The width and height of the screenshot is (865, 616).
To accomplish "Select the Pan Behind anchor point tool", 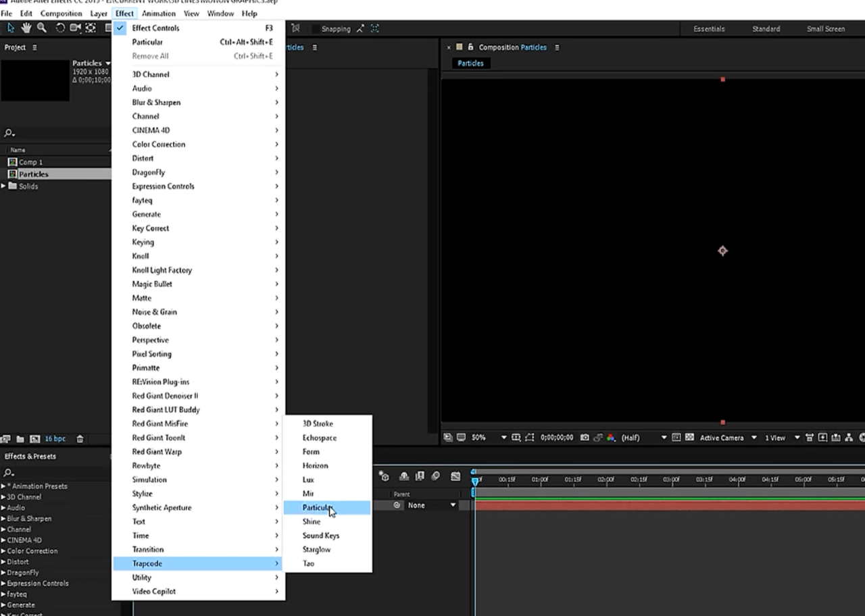I will [91, 28].
